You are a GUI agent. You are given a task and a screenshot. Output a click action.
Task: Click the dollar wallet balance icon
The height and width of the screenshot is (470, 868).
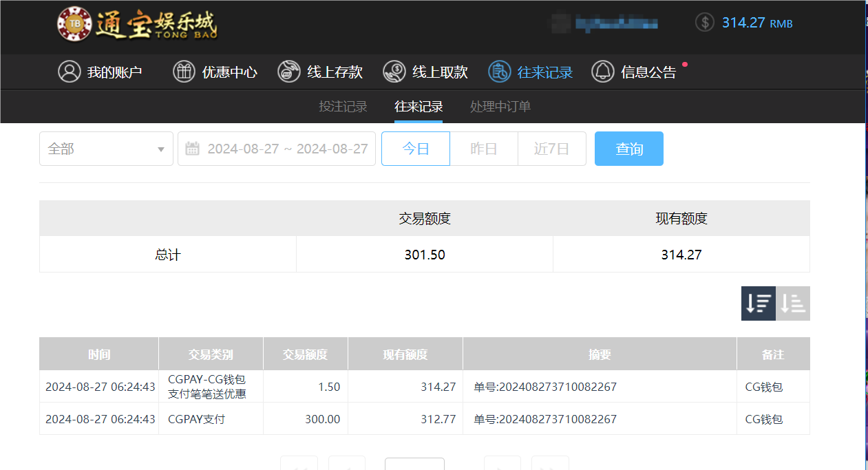click(x=704, y=22)
